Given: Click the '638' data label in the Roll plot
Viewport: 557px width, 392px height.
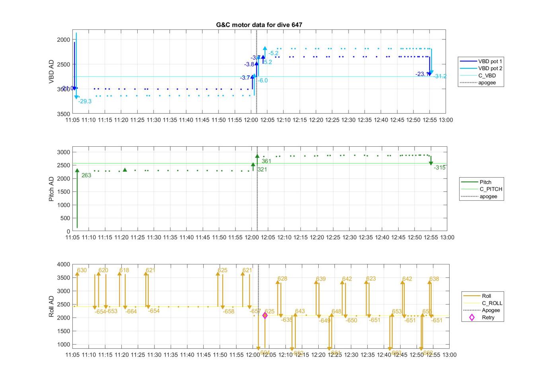Looking at the screenshot, I should click(434, 279).
